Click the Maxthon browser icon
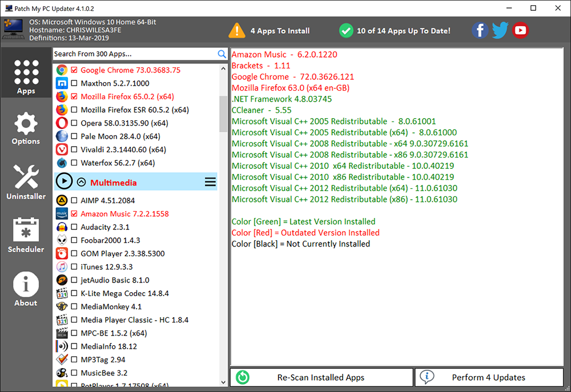Image resolution: width=571 pixels, height=392 pixels. [62, 83]
